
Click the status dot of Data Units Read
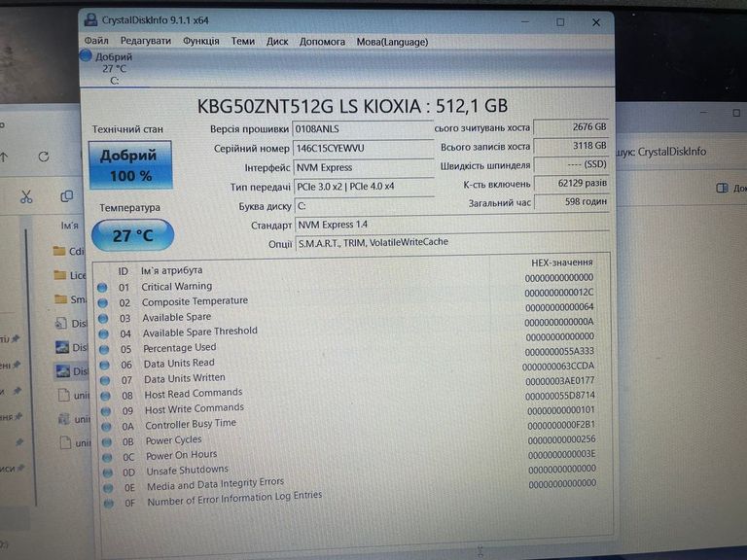(104, 366)
